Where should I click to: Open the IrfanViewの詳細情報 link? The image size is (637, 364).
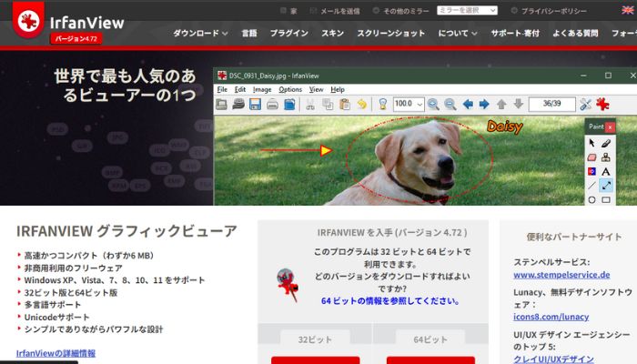(x=56, y=353)
